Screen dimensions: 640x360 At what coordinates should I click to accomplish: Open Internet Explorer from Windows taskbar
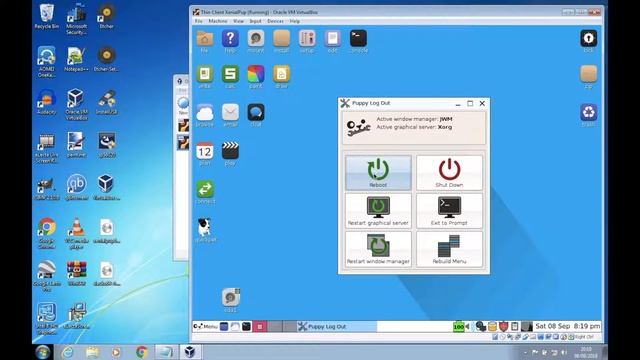click(x=68, y=352)
